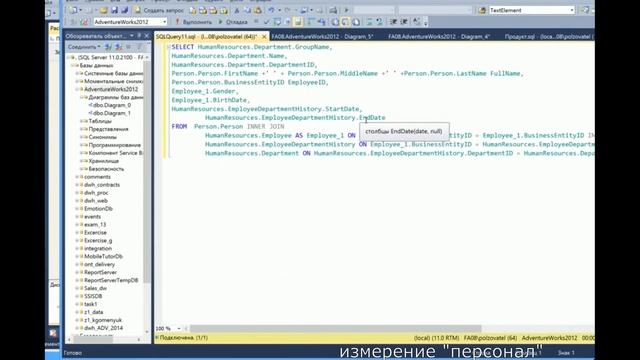Image resolution: width=640 pixels, height=360 pixels.
Task: Open file with folder icon in toolbar
Action: coord(104,10)
